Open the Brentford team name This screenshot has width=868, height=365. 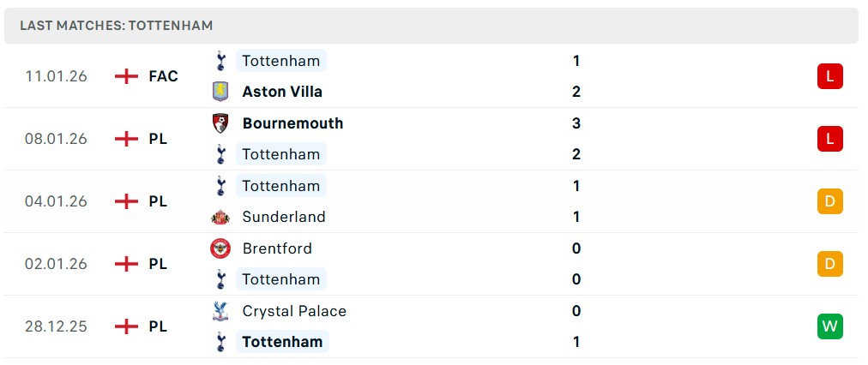(277, 248)
